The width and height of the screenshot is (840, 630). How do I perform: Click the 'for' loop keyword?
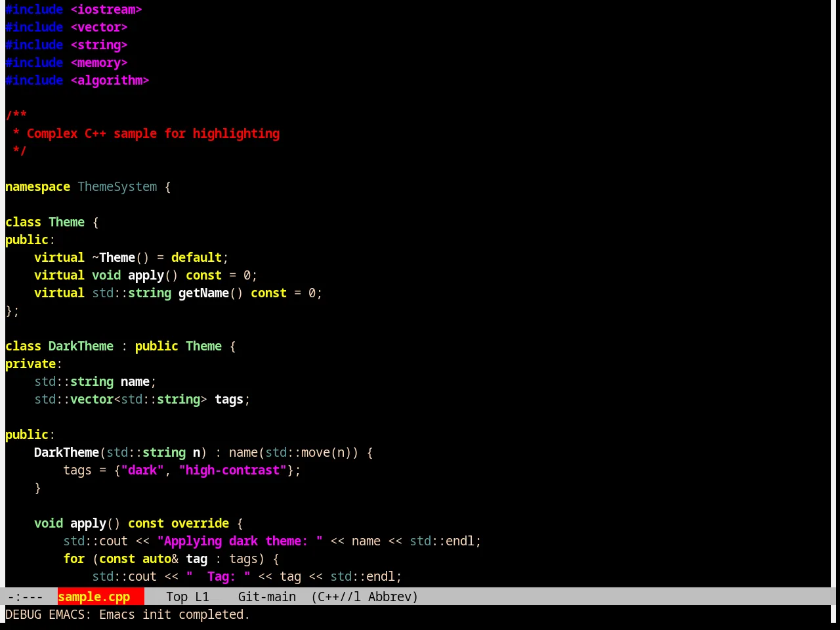[x=73, y=558]
